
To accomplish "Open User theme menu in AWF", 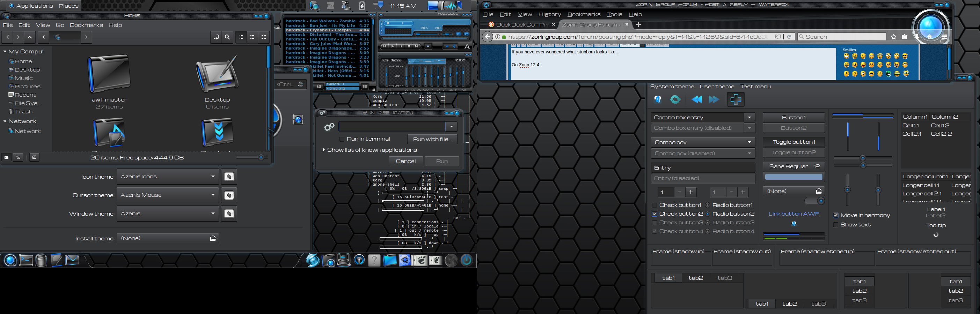I will pos(717,87).
